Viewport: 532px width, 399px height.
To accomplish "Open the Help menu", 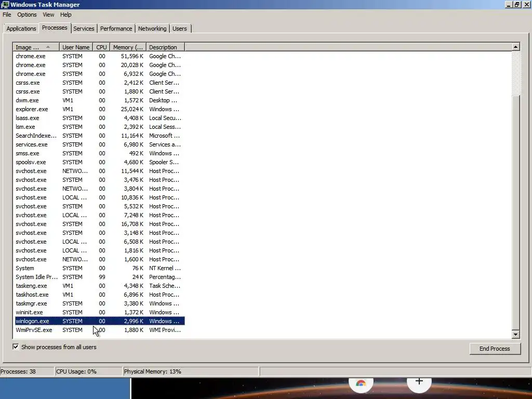I will pyautogui.click(x=66, y=15).
